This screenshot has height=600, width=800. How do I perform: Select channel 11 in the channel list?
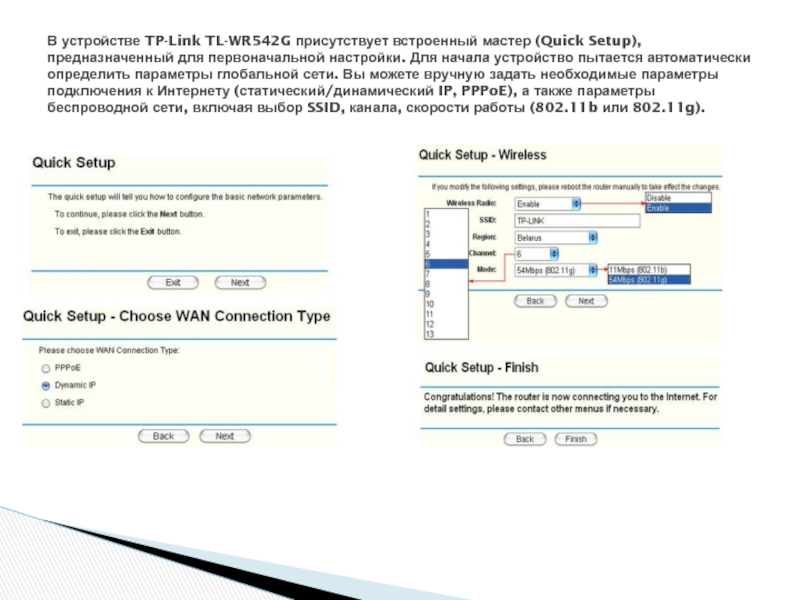point(446,314)
